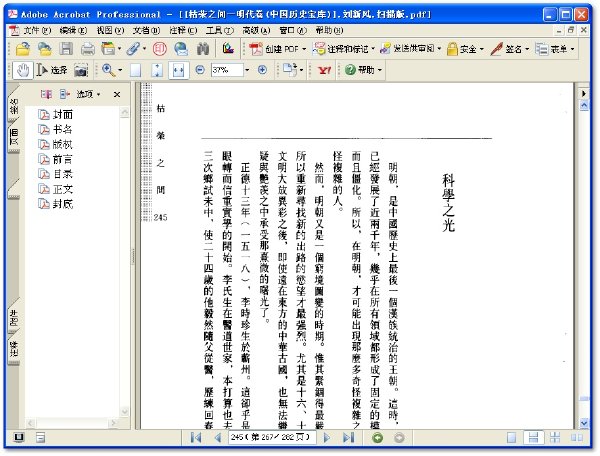Toggle Continuous-Facing layout in status bar
The height and width of the screenshot is (456, 600).
point(555,438)
